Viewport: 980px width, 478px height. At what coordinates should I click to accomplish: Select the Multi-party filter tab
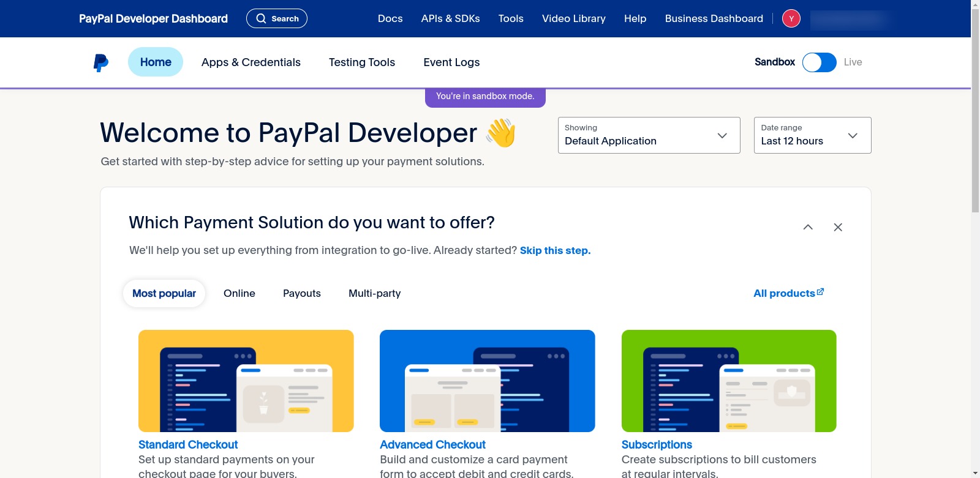coord(375,293)
